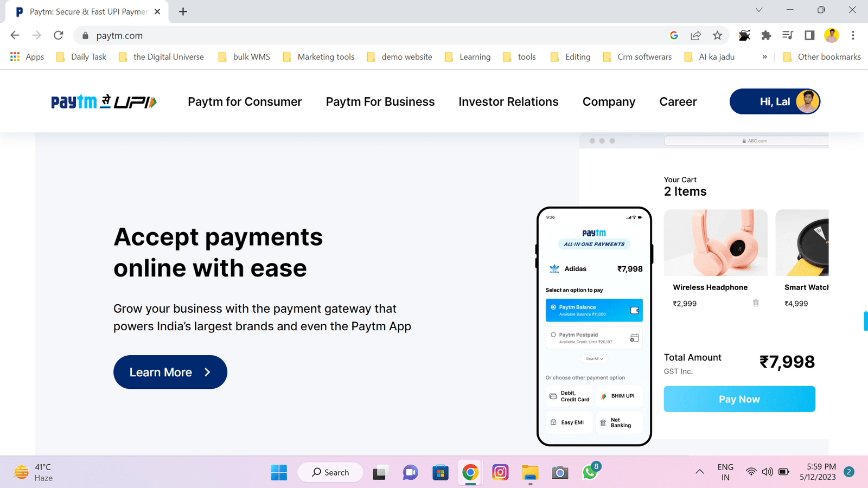Open the Company menu
This screenshot has height=488, width=868.
pyautogui.click(x=609, y=101)
